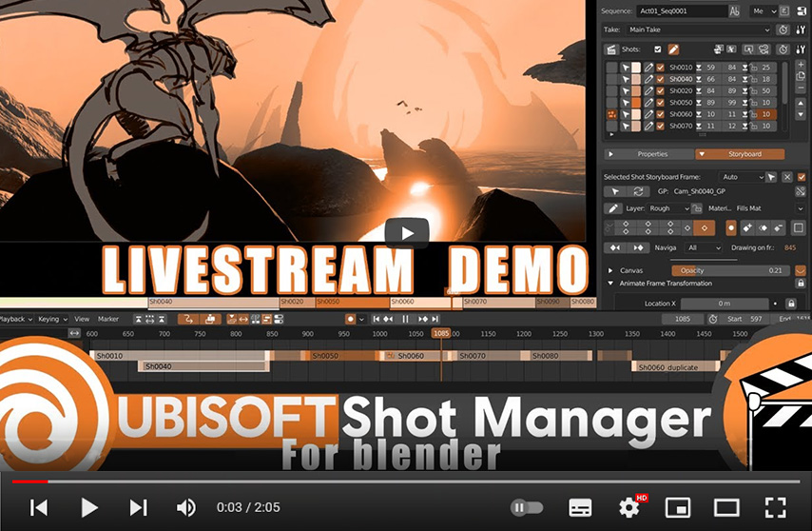The image size is (812, 531).
Task: Skip to the next video
Action: [x=138, y=508]
